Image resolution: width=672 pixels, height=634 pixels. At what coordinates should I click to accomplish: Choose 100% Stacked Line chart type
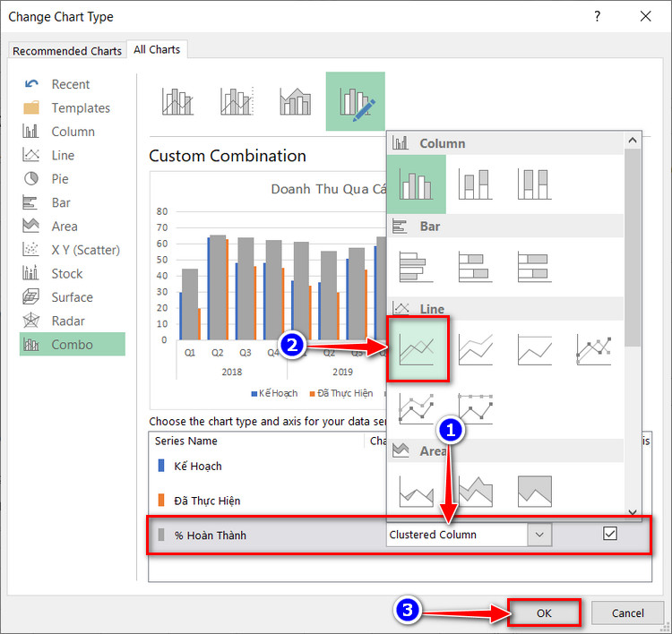[534, 349]
